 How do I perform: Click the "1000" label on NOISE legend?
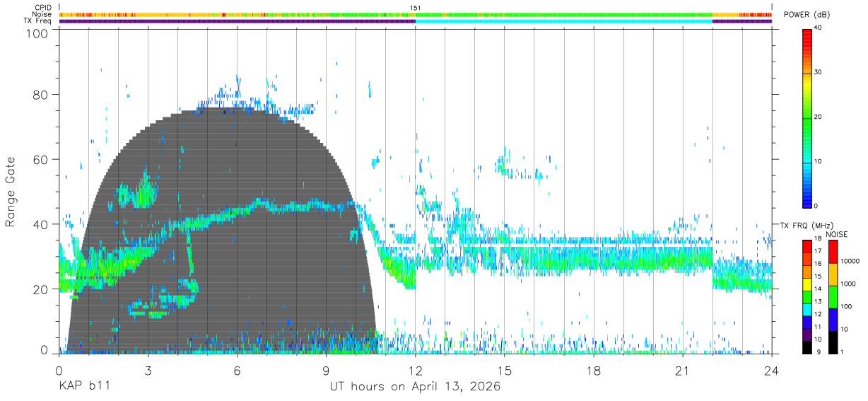click(x=848, y=284)
